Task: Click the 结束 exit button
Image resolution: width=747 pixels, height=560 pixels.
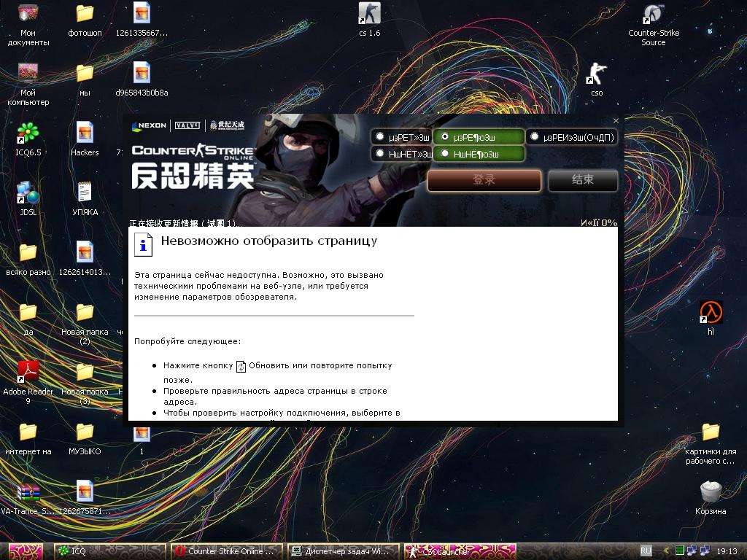Action: point(583,180)
